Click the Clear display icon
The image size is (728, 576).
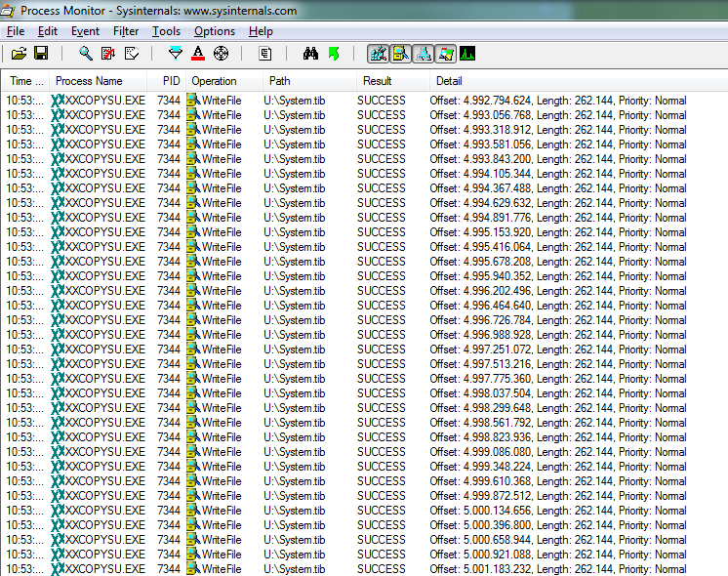[x=132, y=54]
